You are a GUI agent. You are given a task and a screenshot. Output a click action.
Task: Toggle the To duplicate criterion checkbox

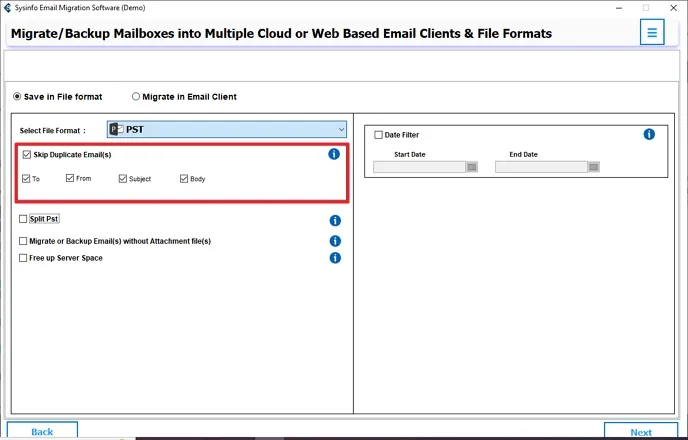[x=26, y=179]
